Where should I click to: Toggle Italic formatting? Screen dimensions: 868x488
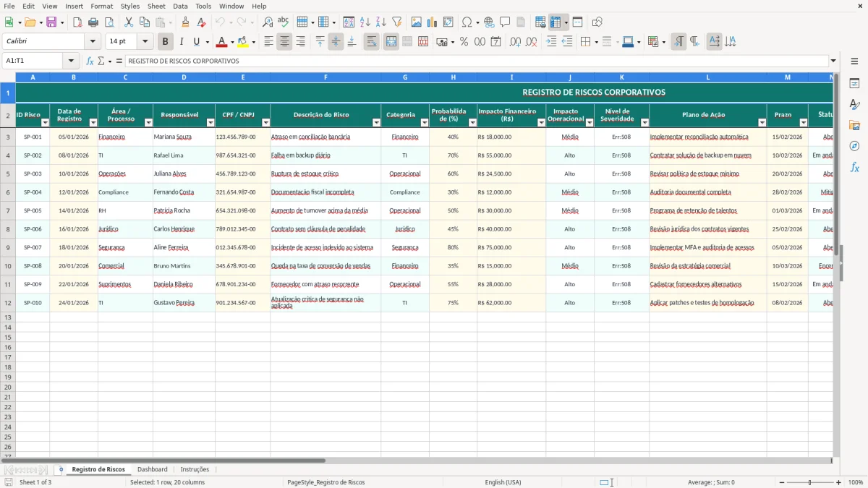tap(181, 42)
